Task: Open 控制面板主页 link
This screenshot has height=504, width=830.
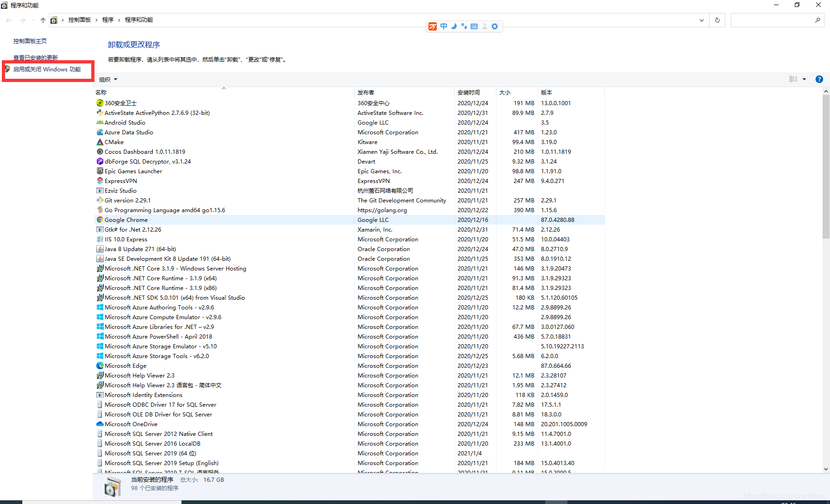Action: click(30, 41)
